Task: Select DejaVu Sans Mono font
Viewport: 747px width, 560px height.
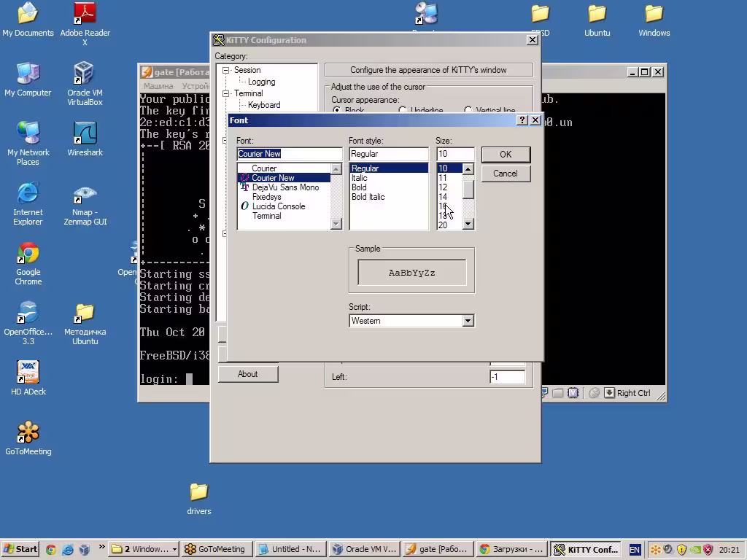Action: click(x=284, y=187)
